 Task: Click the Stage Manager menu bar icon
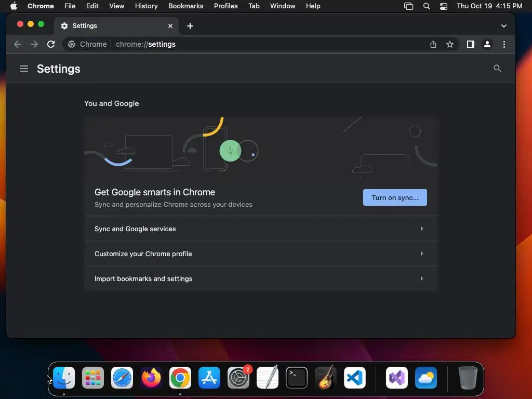click(408, 6)
